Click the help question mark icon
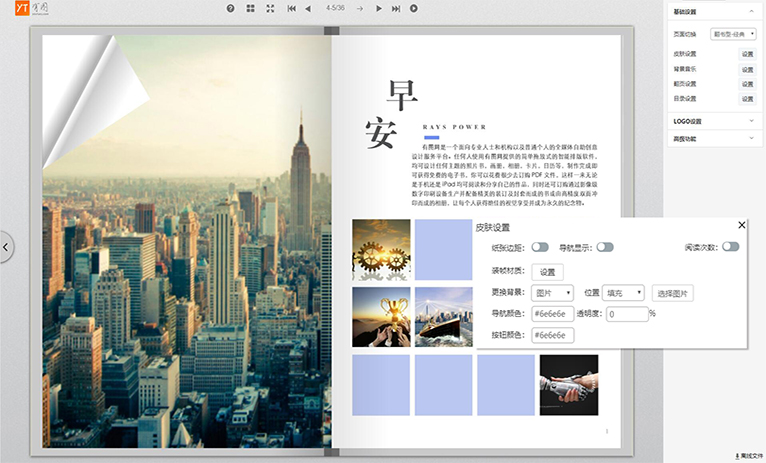 pyautogui.click(x=230, y=8)
